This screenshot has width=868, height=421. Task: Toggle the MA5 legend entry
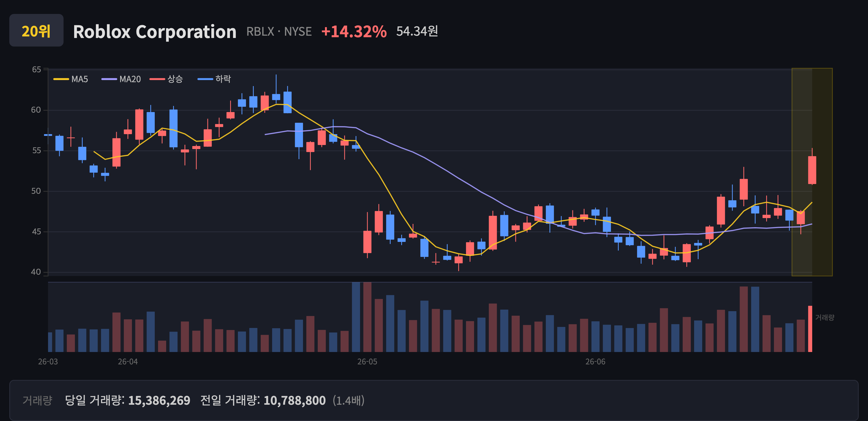tap(71, 79)
